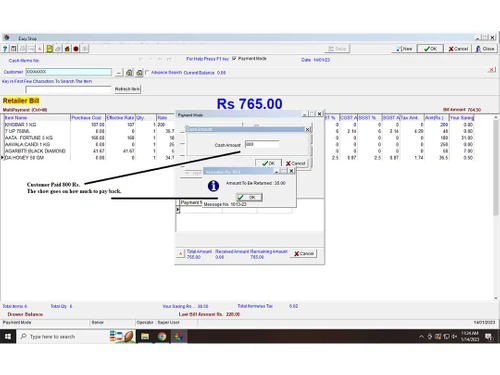Image resolution: width=500 pixels, height=375 pixels.
Task: Click the Easy Shop app taskbar icon
Action: (x=179, y=337)
